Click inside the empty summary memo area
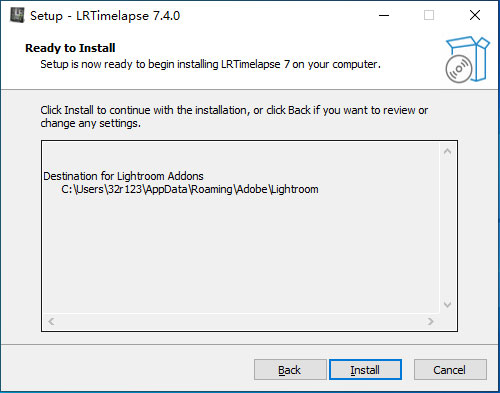Viewport: 500px width, 393px height. coord(240,253)
